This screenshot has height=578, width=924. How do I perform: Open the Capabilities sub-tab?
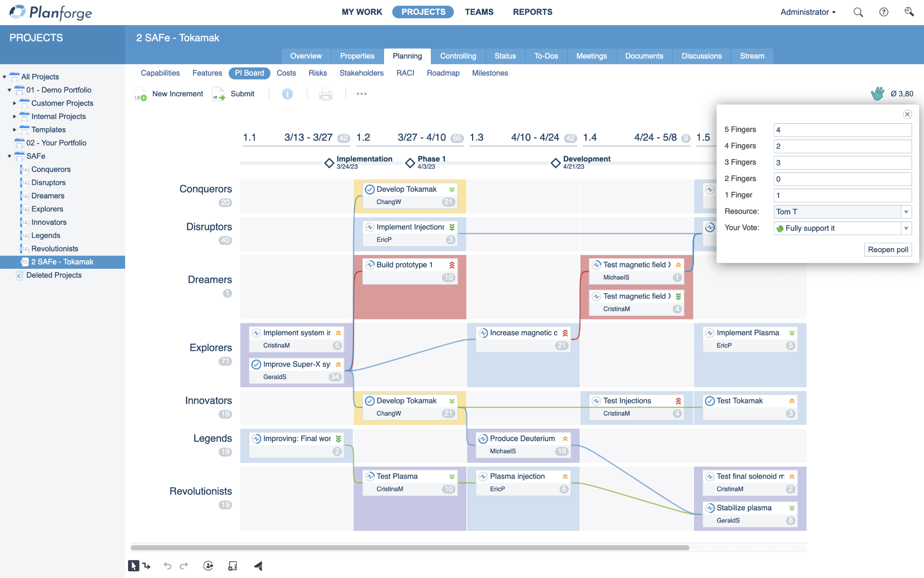coord(160,73)
